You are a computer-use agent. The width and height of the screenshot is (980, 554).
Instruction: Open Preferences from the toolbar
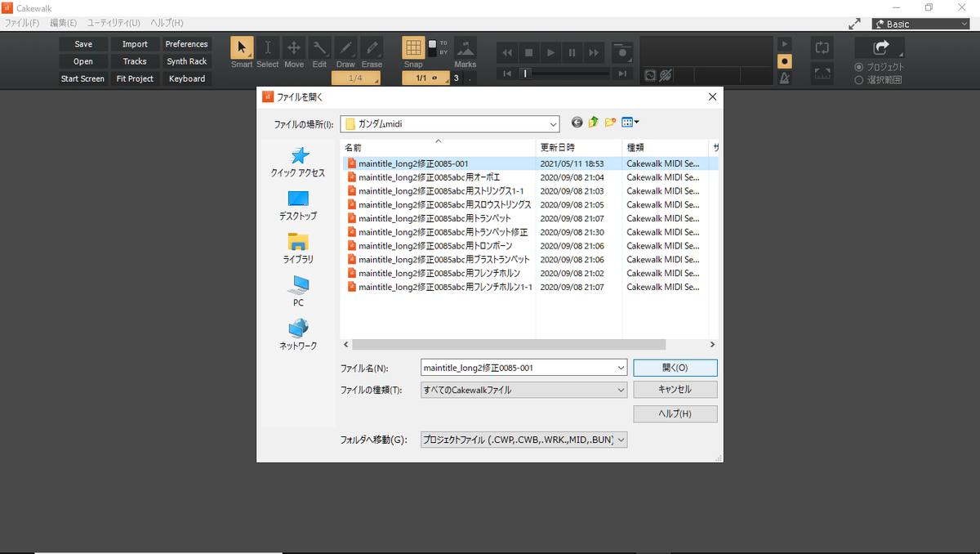(x=187, y=44)
